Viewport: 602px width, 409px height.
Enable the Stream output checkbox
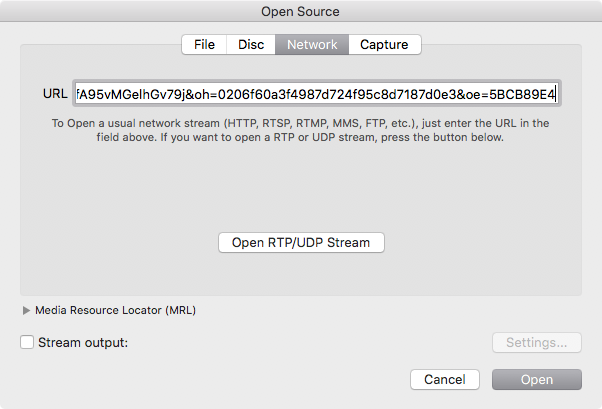point(27,342)
